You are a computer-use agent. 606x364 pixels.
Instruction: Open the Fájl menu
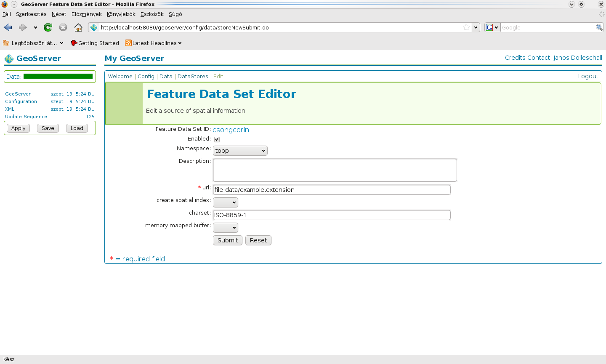tap(7, 14)
